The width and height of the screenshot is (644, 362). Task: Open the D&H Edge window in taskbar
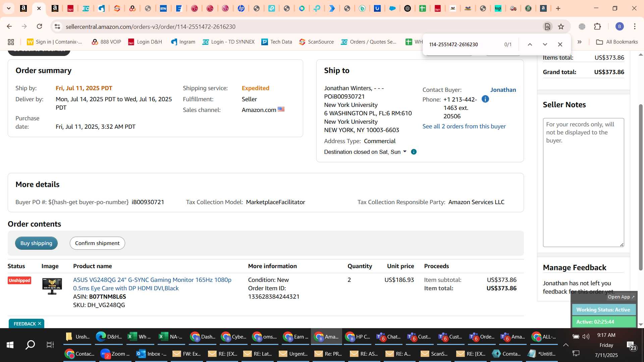click(109, 337)
